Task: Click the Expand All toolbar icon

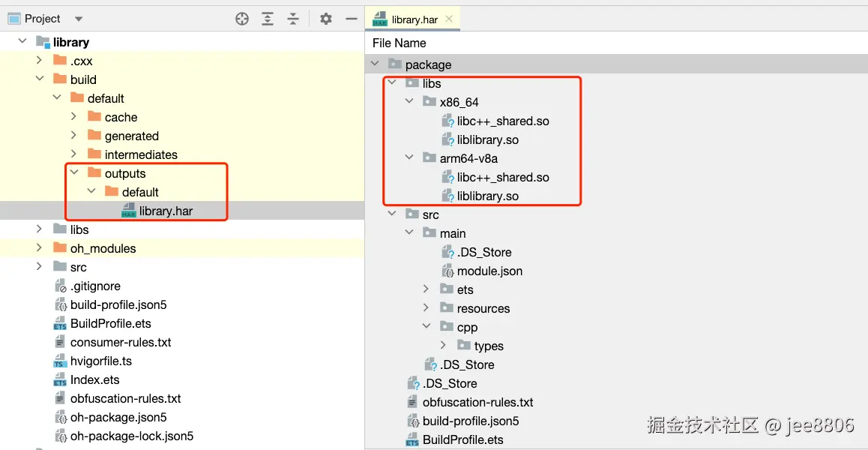Action: click(x=268, y=19)
